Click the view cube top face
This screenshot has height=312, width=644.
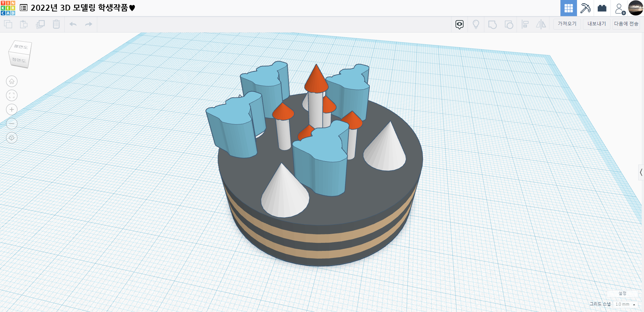pos(21,47)
